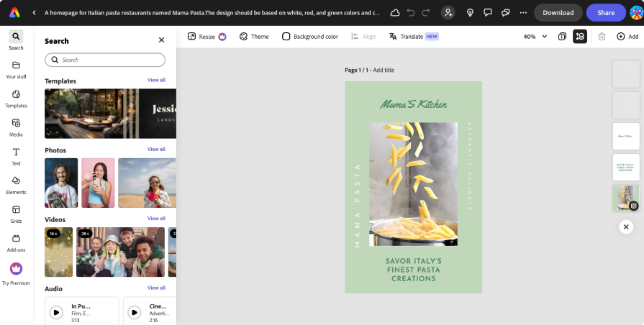This screenshot has width=644, height=325.
Task: Open Grids in the left sidebar
Action: tap(16, 214)
